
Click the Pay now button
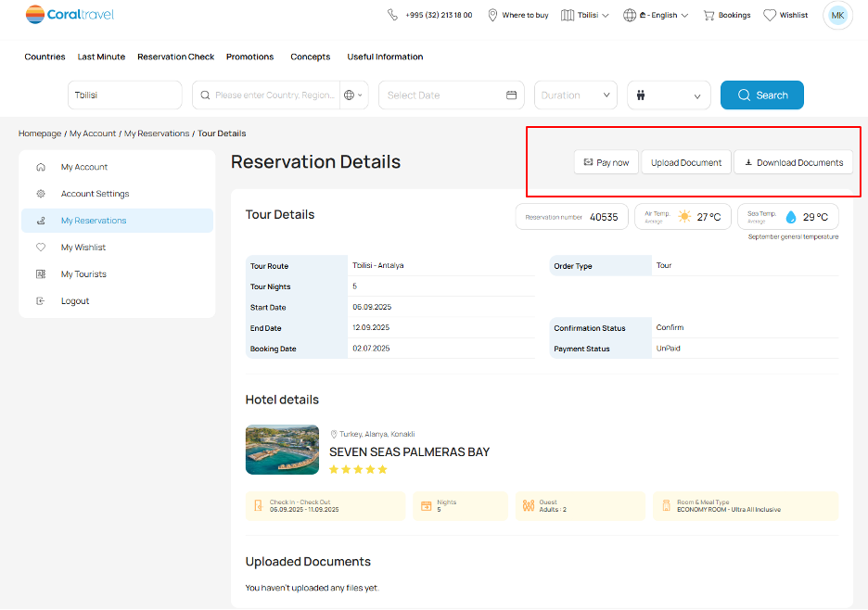tap(606, 161)
